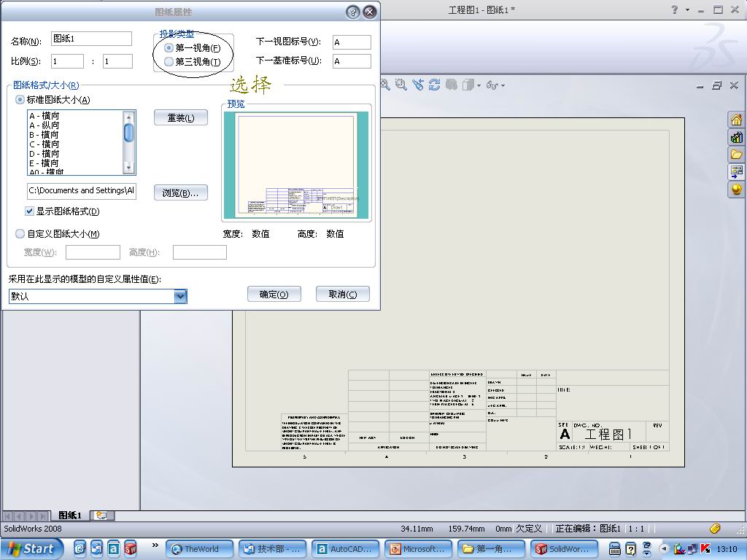This screenshot has width=747, height=560.
Task: Open SolidWorks Resources home icon in task pane
Action: click(x=736, y=120)
